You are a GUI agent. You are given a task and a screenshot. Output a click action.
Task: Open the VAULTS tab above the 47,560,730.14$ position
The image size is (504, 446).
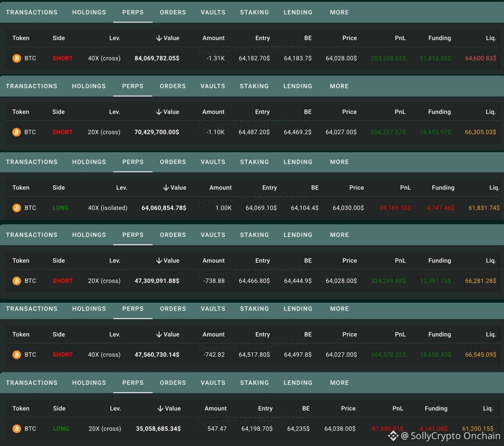pos(213,309)
